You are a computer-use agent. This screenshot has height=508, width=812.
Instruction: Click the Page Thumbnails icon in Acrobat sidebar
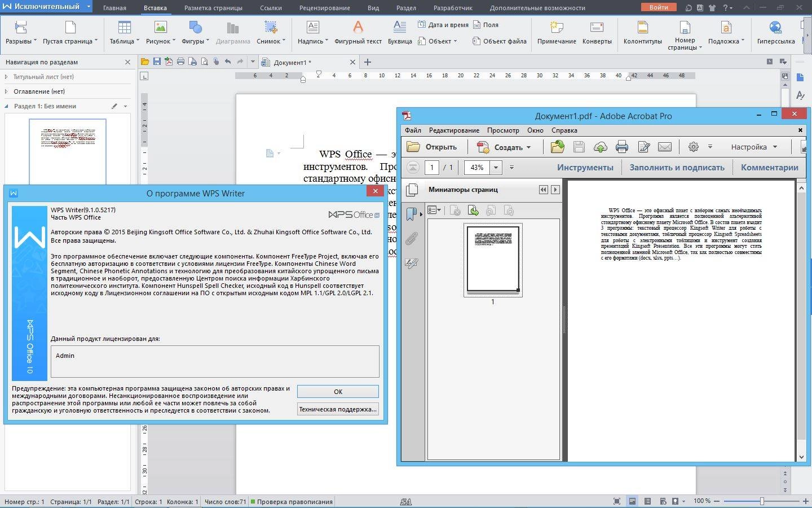pos(412,190)
